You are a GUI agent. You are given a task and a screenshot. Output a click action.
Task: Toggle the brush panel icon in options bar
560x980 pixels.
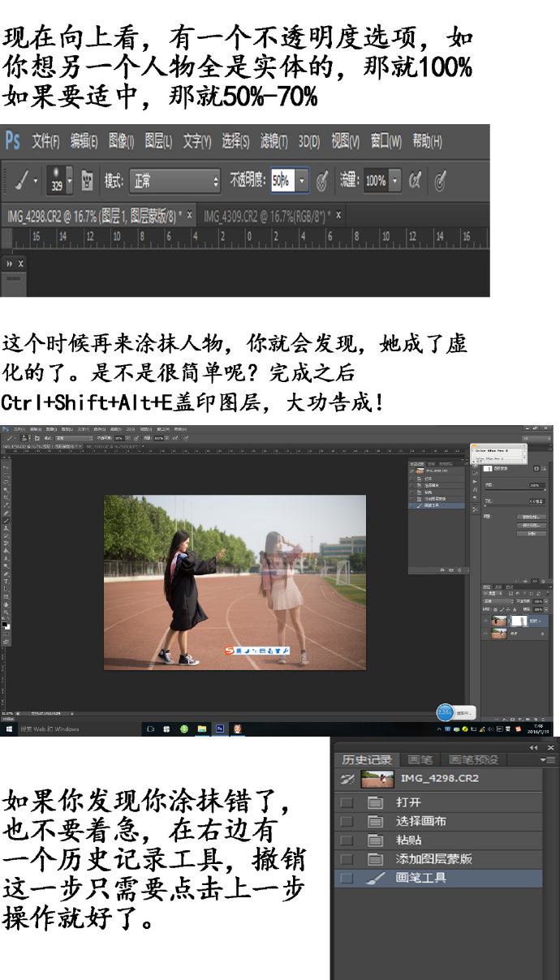[87, 181]
